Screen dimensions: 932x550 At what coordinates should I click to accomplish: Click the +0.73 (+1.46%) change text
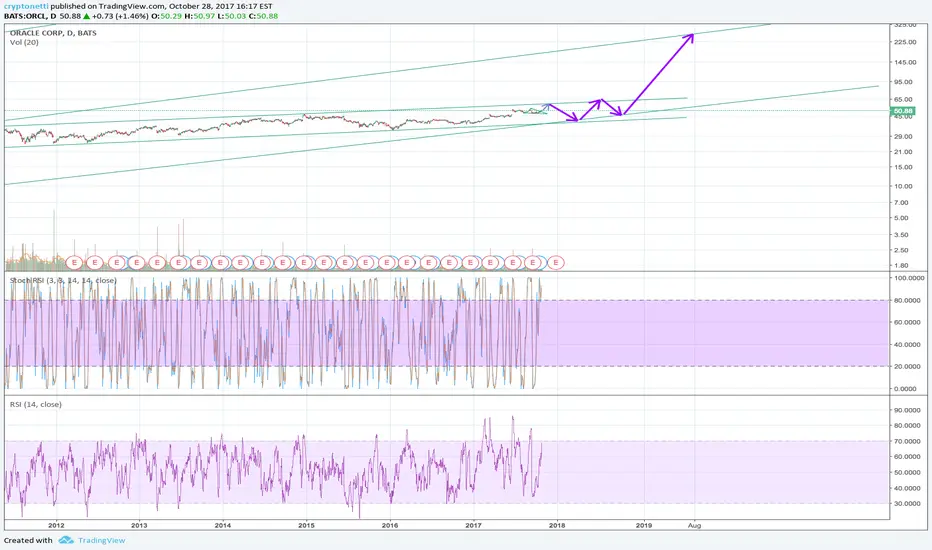click(120, 16)
